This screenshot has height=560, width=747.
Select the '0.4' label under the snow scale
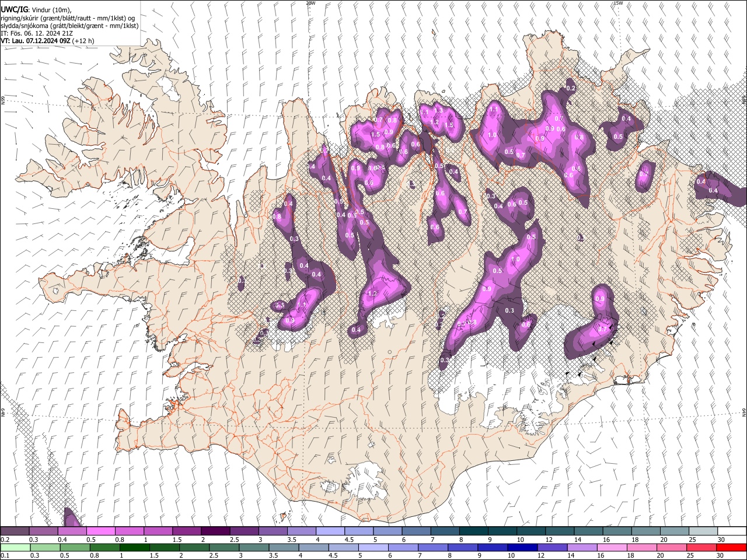(x=61, y=540)
